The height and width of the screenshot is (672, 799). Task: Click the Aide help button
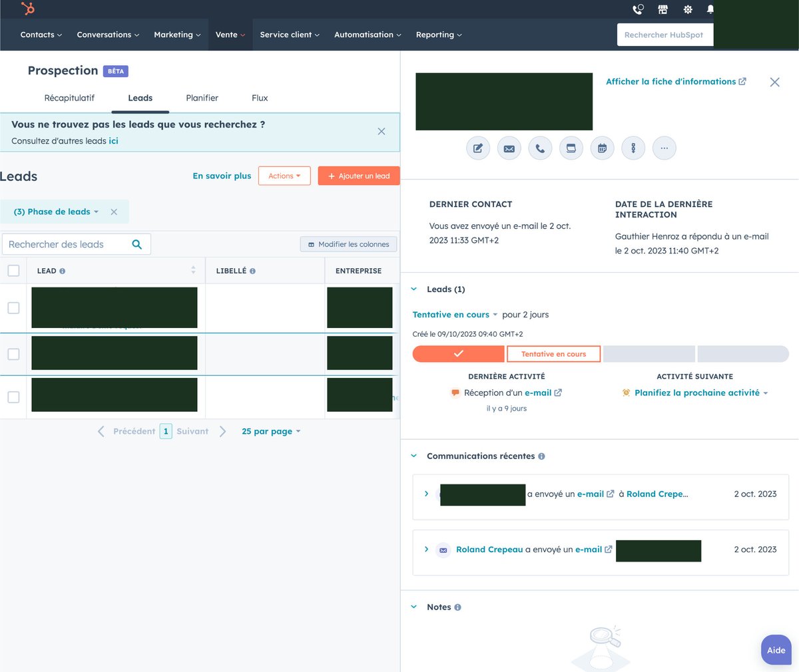tap(776, 650)
